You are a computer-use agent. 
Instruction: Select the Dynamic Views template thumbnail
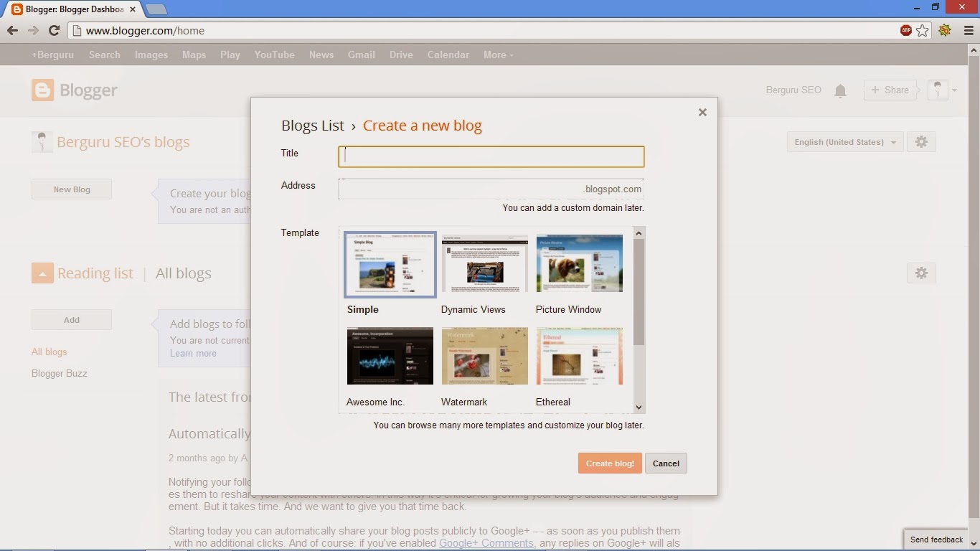[485, 263]
